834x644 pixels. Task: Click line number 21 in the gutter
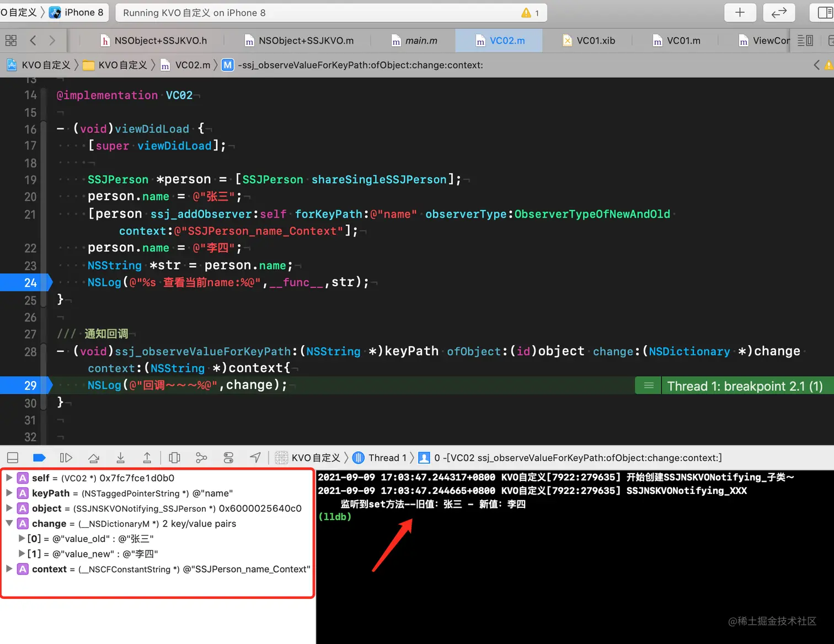(30, 214)
